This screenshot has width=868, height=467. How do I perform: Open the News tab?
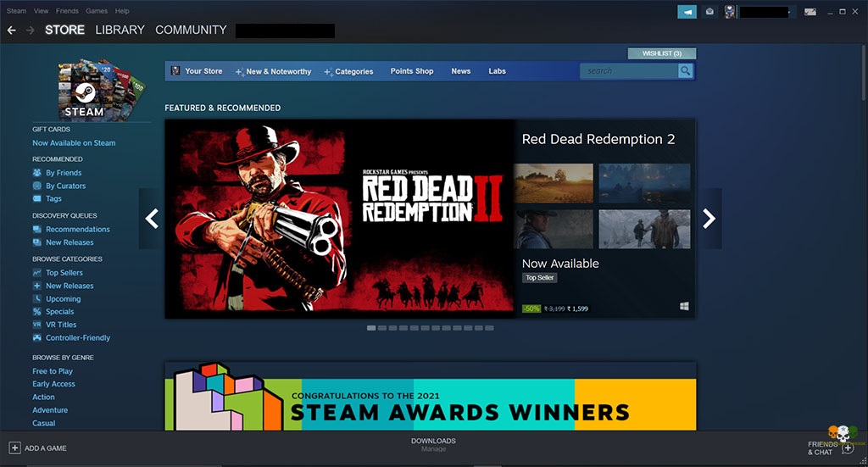coord(460,71)
